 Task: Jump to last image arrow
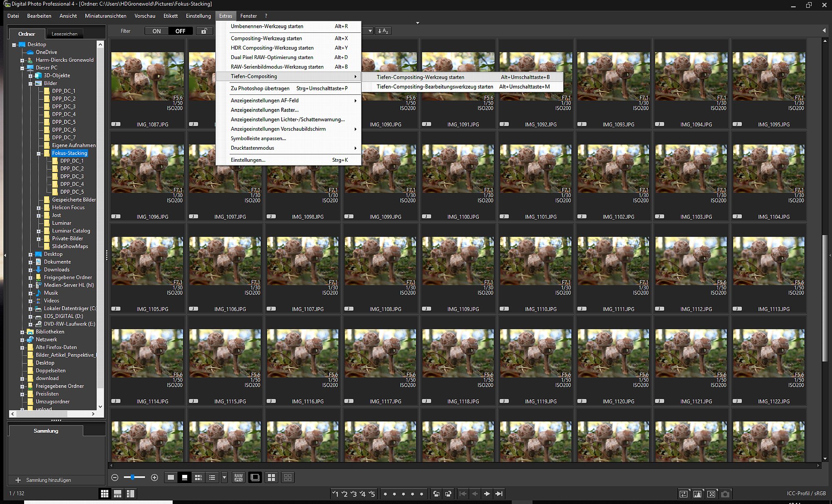pyautogui.click(x=499, y=494)
